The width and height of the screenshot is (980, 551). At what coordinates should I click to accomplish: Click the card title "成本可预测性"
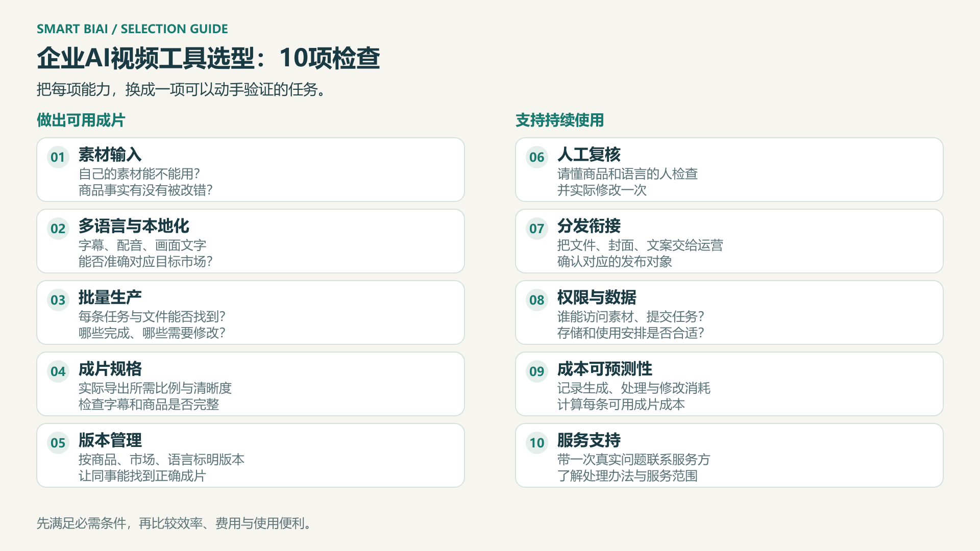[605, 369]
